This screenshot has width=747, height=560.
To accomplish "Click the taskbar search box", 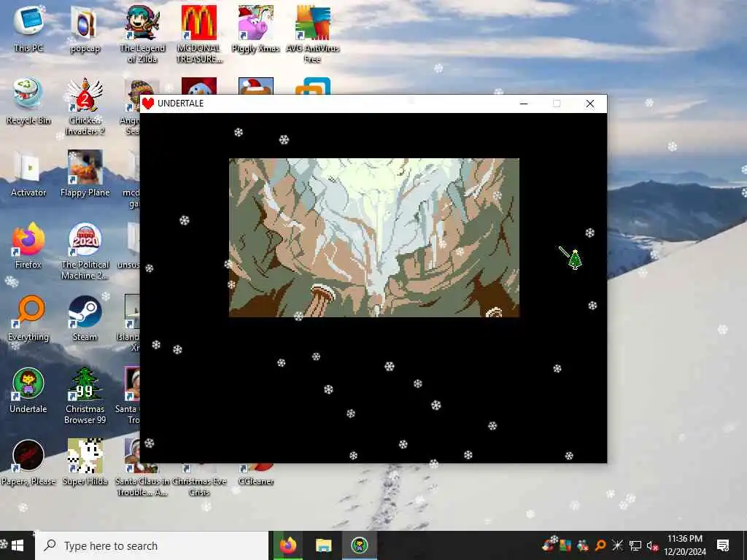I will coord(152,545).
